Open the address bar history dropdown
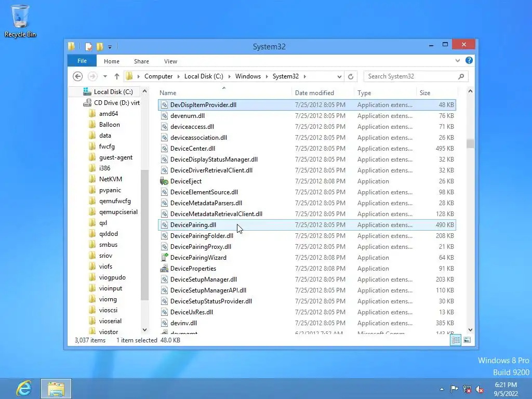The width and height of the screenshot is (532, 399). pyautogui.click(x=339, y=77)
